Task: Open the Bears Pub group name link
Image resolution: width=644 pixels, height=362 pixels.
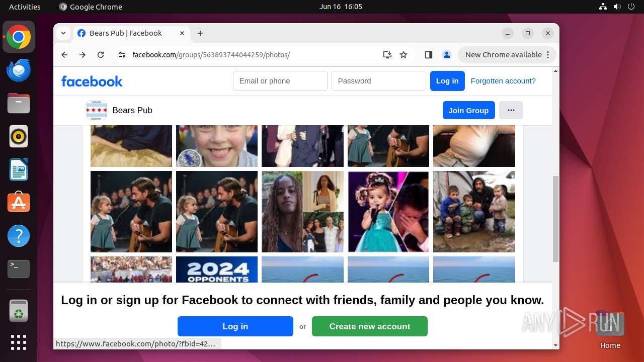Action: coord(132,110)
